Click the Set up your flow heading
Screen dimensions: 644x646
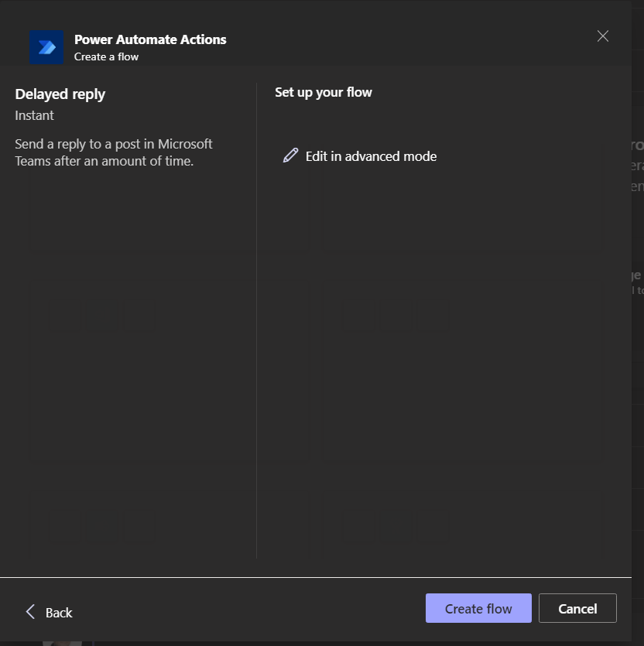[324, 92]
